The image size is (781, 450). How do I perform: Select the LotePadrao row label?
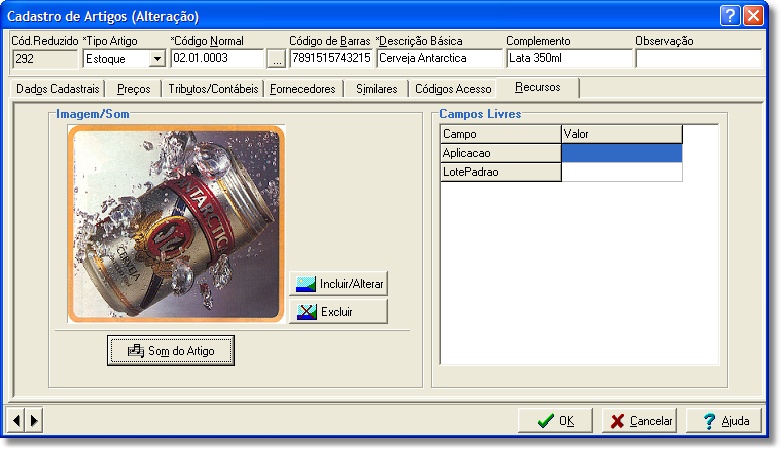coord(501,172)
